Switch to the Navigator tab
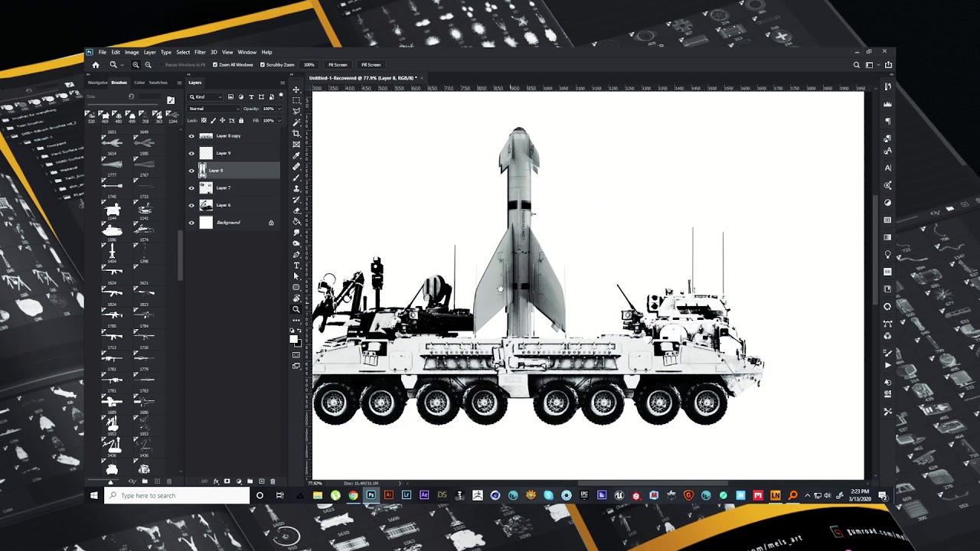The width and height of the screenshot is (980, 551). click(98, 83)
